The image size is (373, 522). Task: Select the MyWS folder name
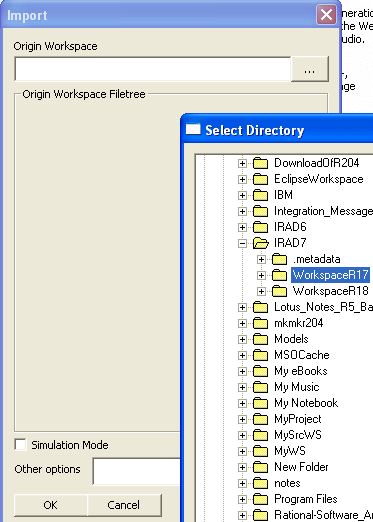(x=290, y=451)
